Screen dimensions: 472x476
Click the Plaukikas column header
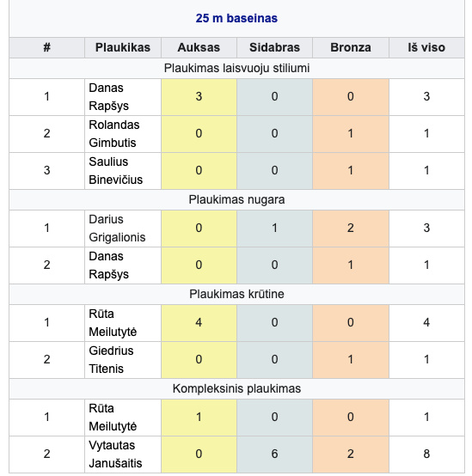(x=123, y=47)
